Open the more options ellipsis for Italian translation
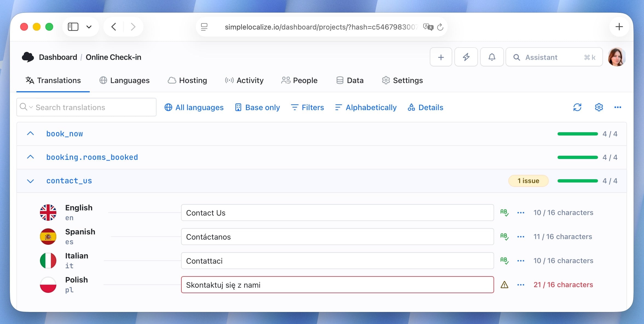 [520, 261]
